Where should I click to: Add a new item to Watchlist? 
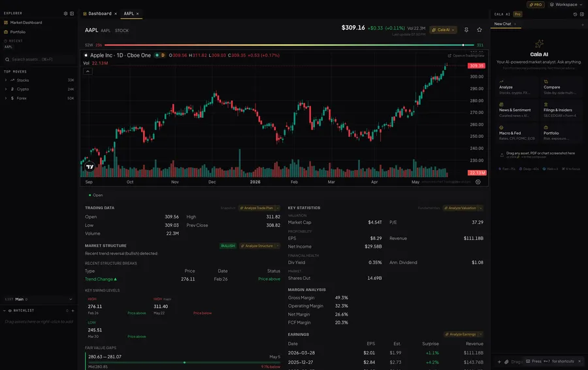point(73,311)
